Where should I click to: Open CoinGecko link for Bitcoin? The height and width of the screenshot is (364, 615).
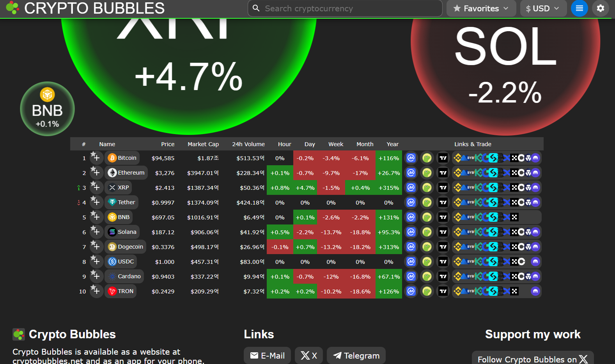427,158
